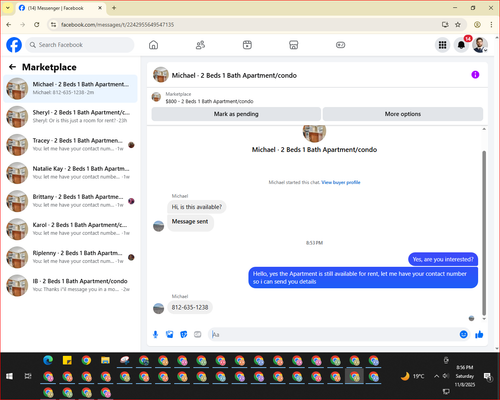Open View buyer profile link
This screenshot has height=400, width=500.
point(341,182)
